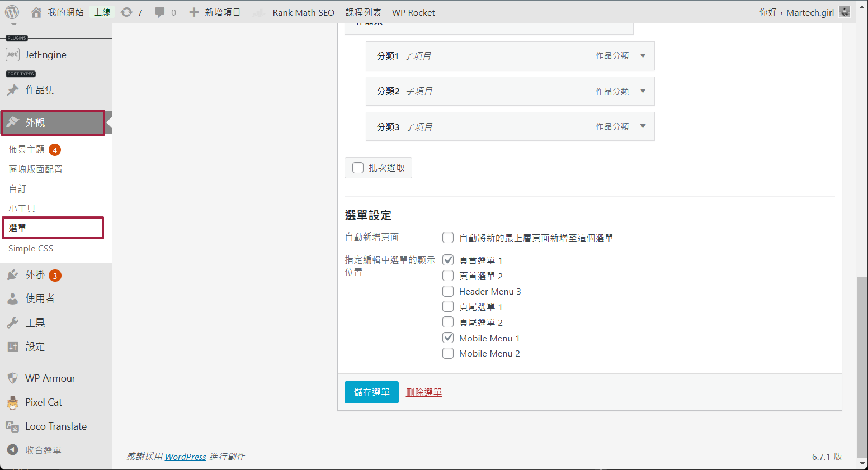This screenshot has height=470, width=868.
Task: Click the scrollbar down arrow
Action: (862, 464)
